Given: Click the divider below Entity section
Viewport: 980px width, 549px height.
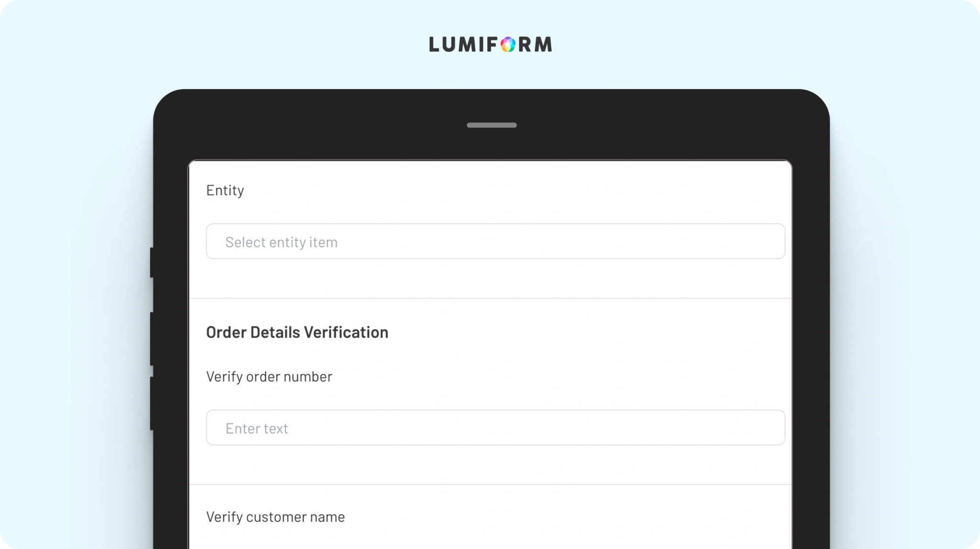Looking at the screenshot, I should point(490,298).
